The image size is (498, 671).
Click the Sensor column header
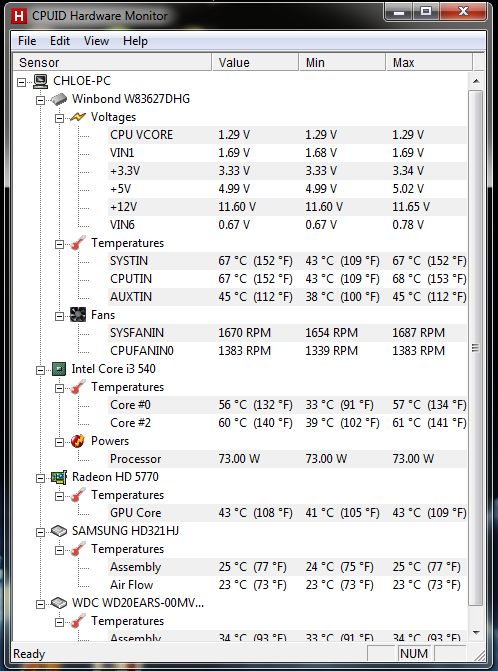point(113,62)
